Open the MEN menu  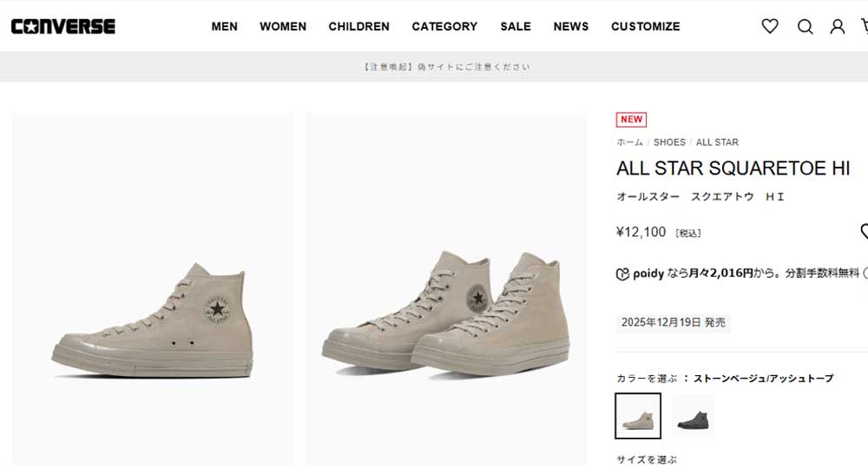pyautogui.click(x=224, y=26)
